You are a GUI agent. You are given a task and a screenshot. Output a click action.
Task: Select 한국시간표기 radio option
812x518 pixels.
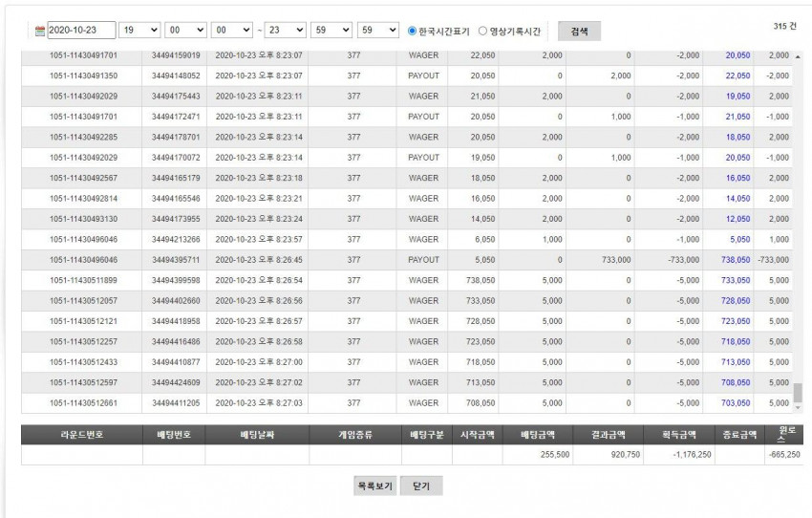[413, 32]
